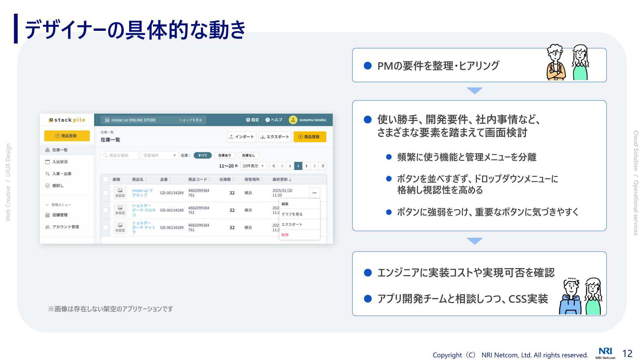Click the 設定 gear icon
Screen dimensions: 644x362
248,120
